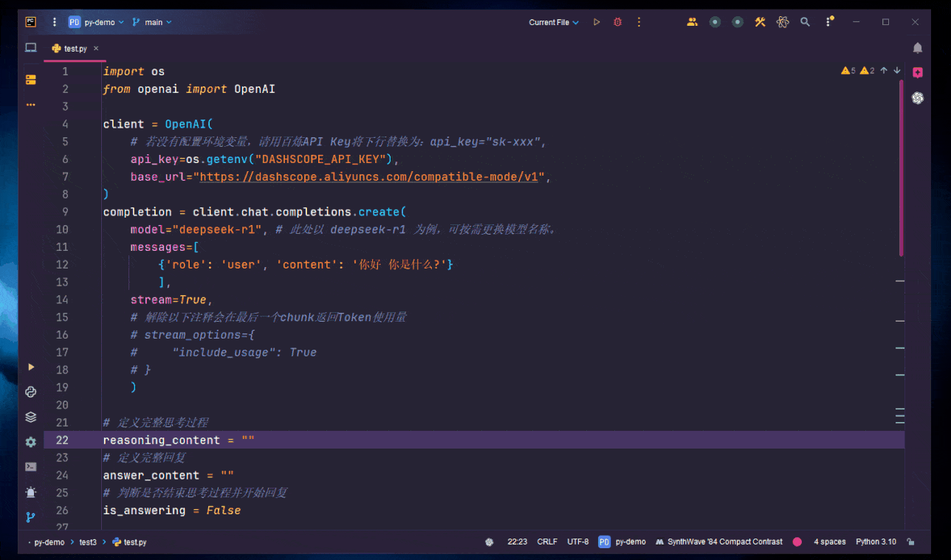Open the Project tool window icon
This screenshot has height=560, width=951.
[x=31, y=48]
